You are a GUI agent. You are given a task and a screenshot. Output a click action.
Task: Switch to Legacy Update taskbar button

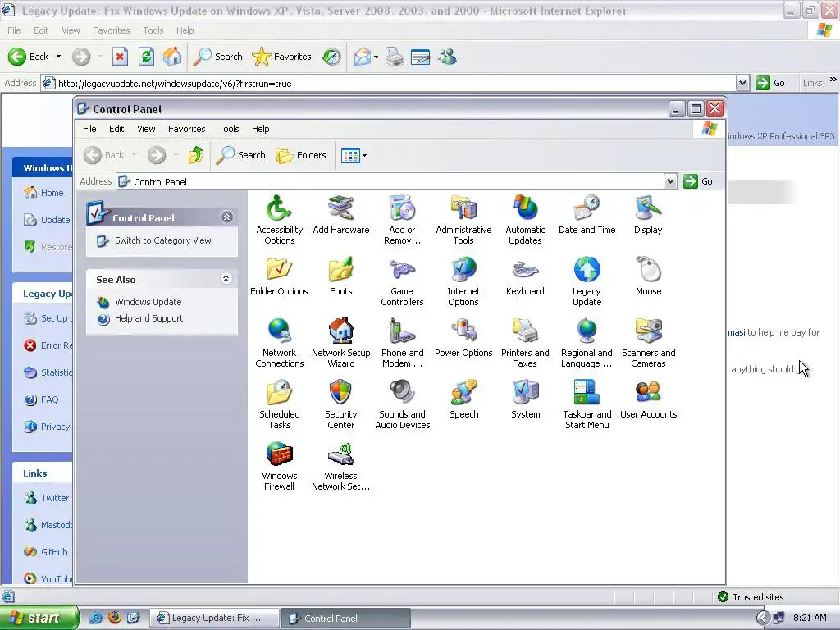(213, 619)
